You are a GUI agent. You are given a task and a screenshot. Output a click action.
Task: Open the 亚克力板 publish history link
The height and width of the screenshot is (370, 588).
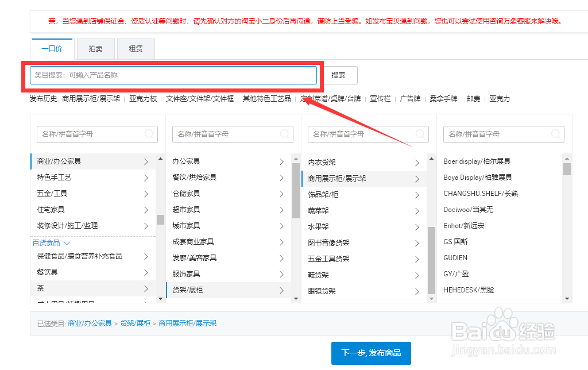[142, 98]
